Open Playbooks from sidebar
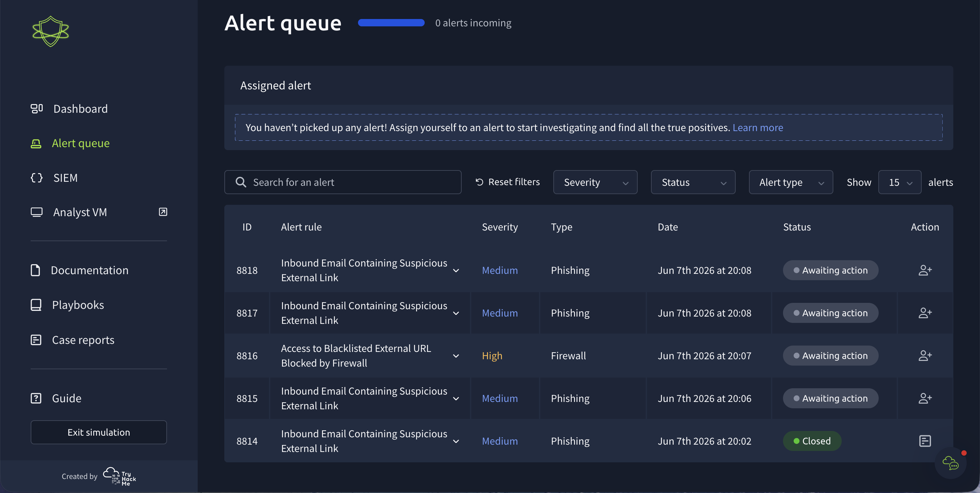 [78, 305]
